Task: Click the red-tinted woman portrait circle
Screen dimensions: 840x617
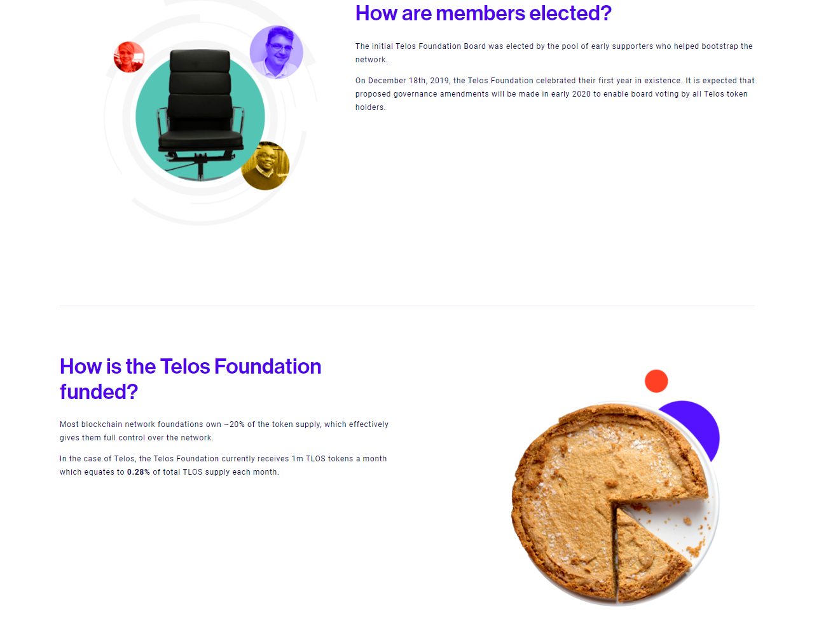Action: click(129, 57)
